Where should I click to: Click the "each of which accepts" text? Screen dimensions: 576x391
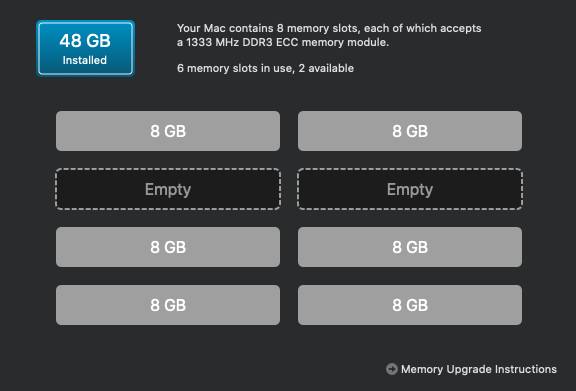pos(422,28)
